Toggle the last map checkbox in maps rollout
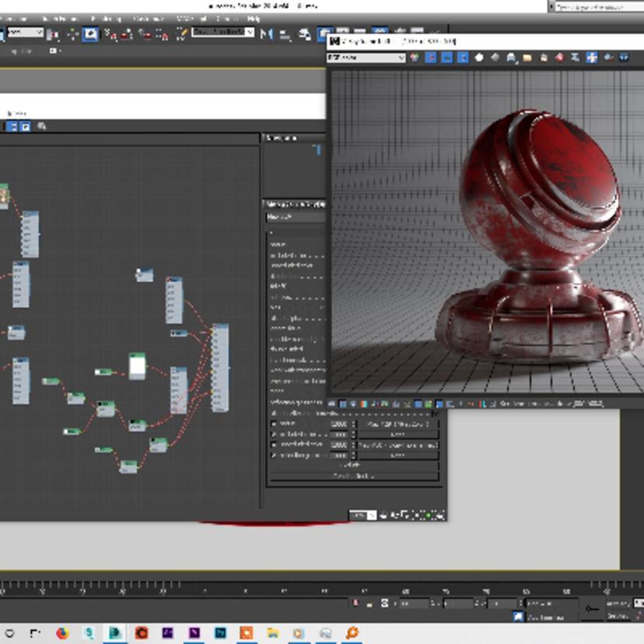The image size is (644, 644). pyautogui.click(x=273, y=455)
